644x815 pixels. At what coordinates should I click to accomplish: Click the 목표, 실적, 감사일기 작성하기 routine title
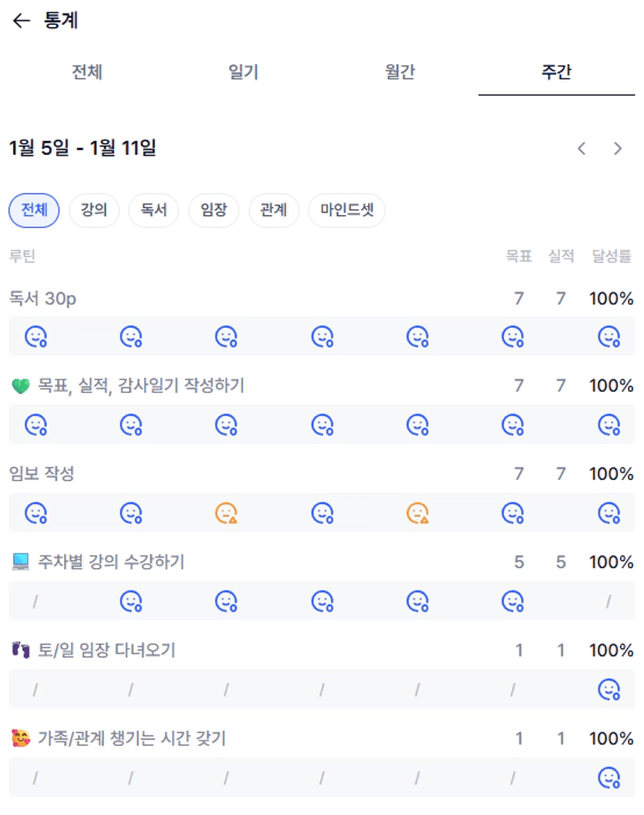[x=141, y=386]
